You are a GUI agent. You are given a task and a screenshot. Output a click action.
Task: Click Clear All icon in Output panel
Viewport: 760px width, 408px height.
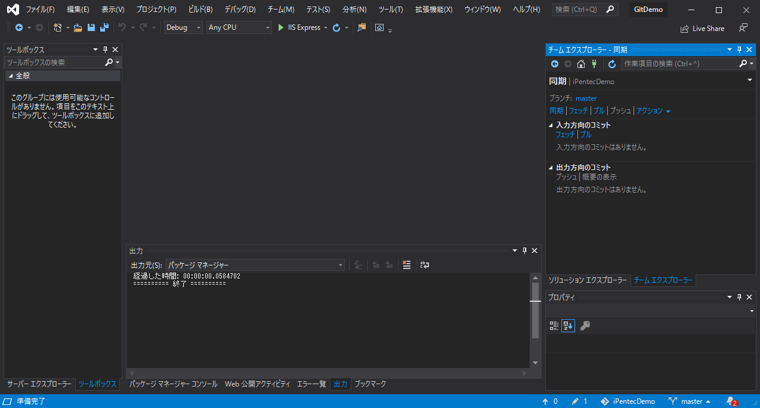(407, 265)
